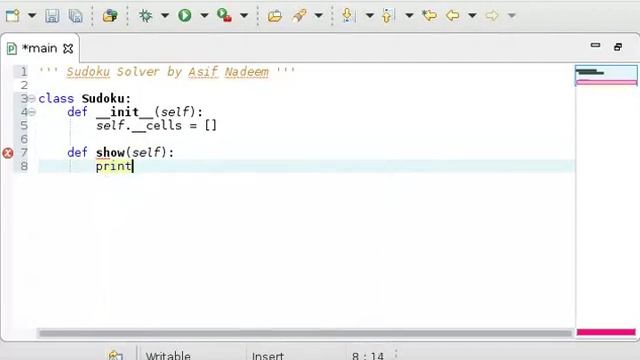
Task: Click the Save All icon
Action: point(76,16)
